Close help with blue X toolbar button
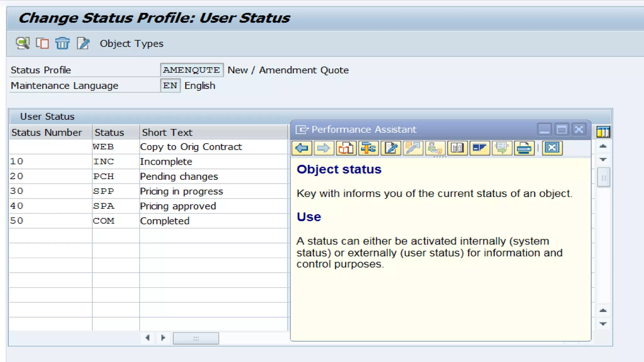Screen dimensions: 644x362 pyautogui.click(x=552, y=148)
